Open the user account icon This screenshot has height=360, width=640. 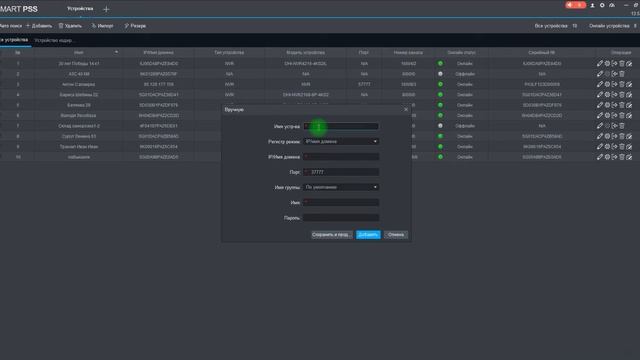click(x=592, y=5)
